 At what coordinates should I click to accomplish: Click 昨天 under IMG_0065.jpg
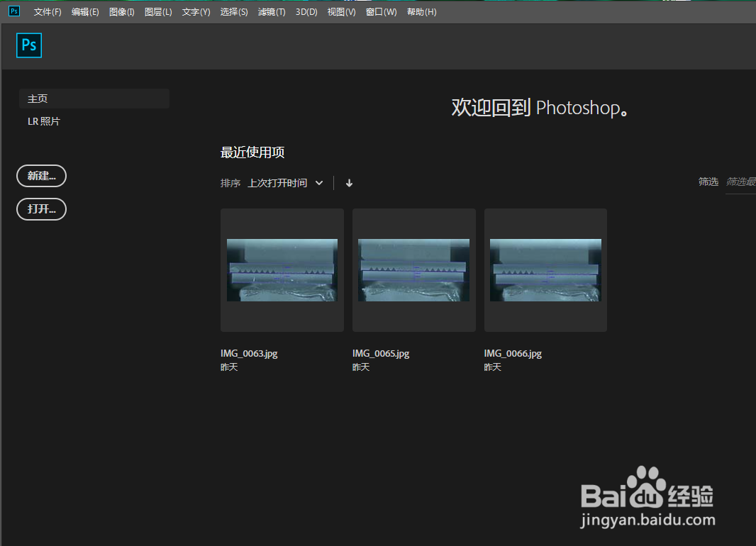[361, 367]
